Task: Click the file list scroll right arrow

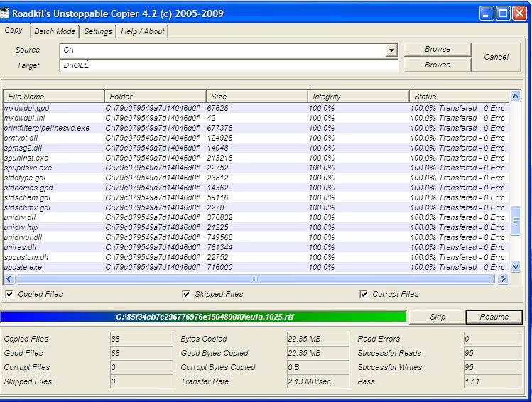Action: pos(503,279)
